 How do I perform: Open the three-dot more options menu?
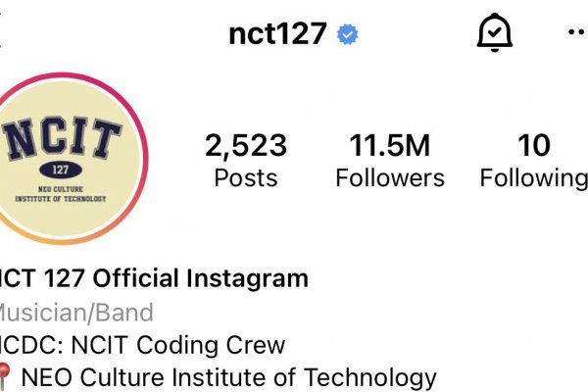click(577, 32)
